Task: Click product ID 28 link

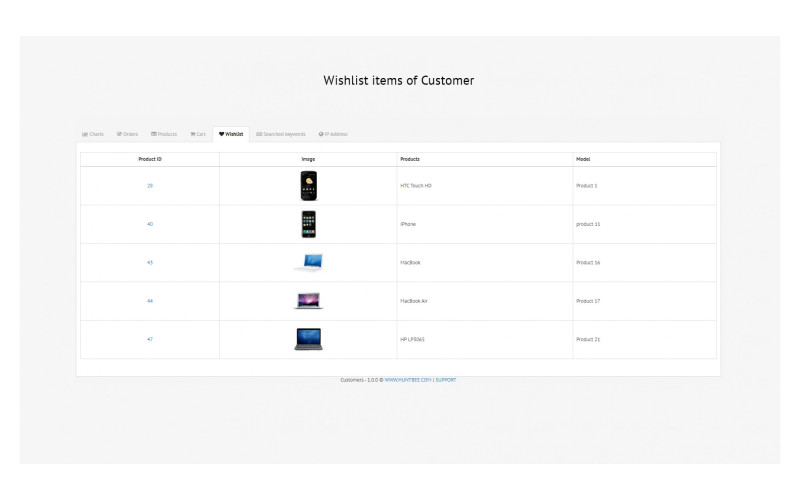Action: (150, 186)
